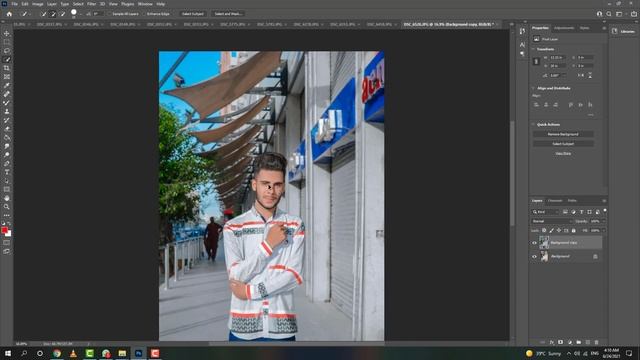Select the Hand tool
The height and width of the screenshot is (360, 640).
tap(7, 198)
